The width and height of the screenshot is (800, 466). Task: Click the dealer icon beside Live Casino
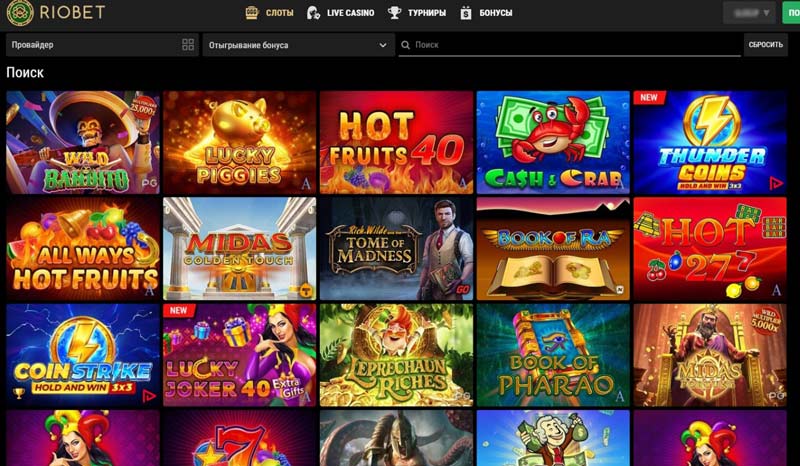(313, 12)
